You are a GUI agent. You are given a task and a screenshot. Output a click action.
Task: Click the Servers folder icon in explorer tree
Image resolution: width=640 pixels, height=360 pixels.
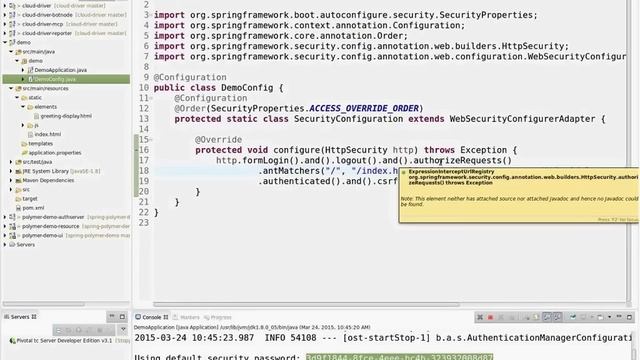pos(12,244)
